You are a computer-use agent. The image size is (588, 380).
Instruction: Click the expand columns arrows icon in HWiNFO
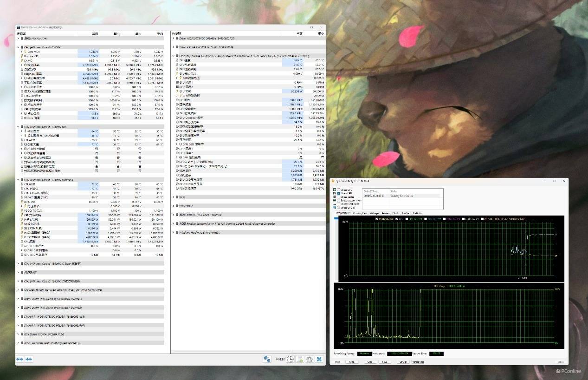click(19, 359)
